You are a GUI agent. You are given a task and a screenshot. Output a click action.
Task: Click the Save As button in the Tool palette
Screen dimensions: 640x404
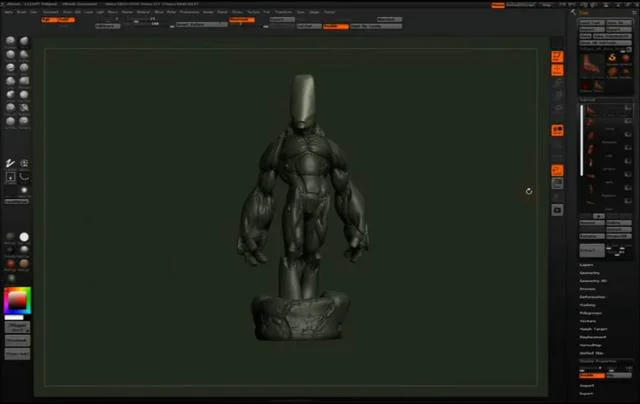point(619,22)
